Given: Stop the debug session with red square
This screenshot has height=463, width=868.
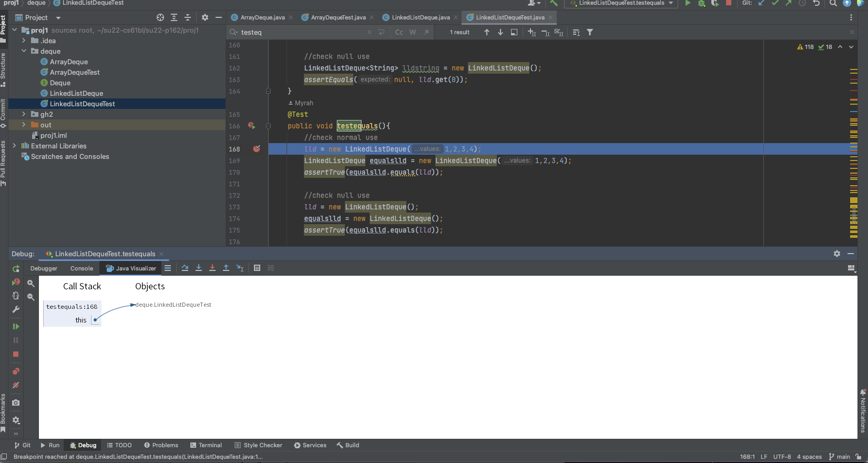Looking at the screenshot, I should [16, 355].
